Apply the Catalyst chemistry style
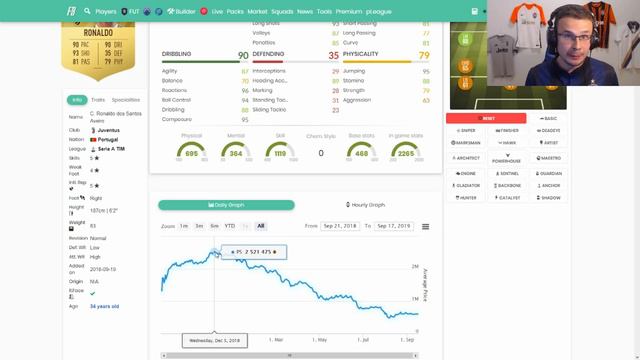Viewport: 640px width, 360px height. pyautogui.click(x=507, y=198)
